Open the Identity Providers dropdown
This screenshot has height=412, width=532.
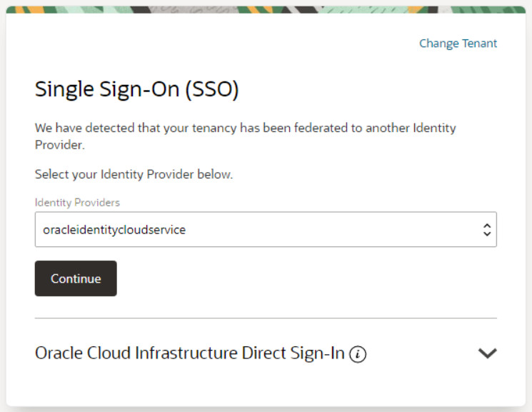point(265,230)
